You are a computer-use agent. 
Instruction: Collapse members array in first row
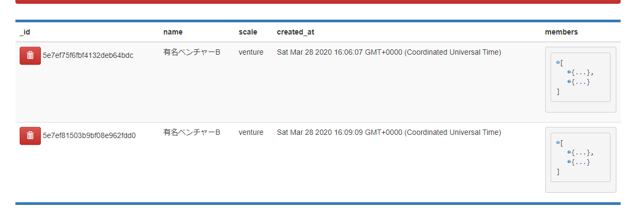point(558,63)
